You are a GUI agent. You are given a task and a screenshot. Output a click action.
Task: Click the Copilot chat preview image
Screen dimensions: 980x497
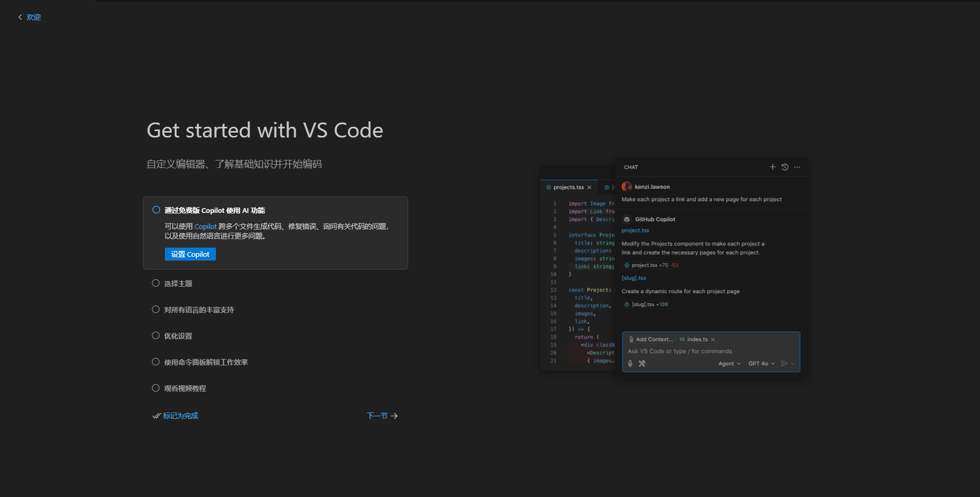[x=674, y=269]
